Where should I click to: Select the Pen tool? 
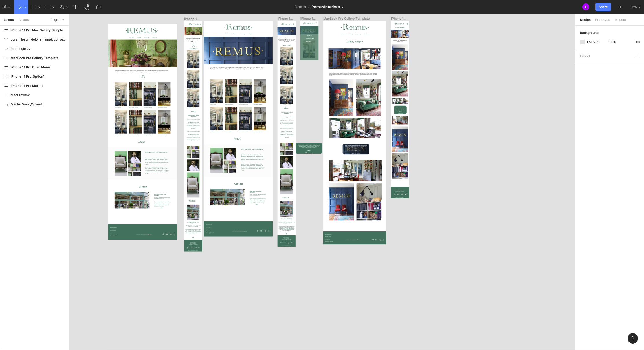(62, 7)
